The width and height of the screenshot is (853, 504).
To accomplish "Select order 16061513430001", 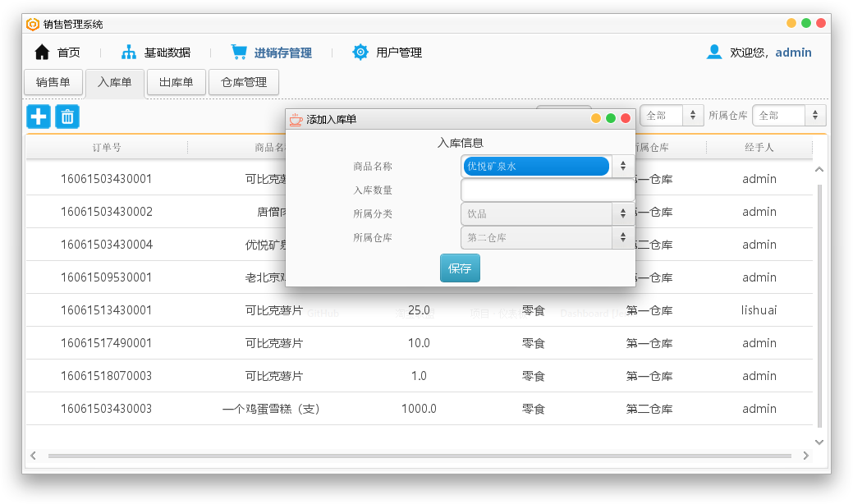I will [107, 310].
